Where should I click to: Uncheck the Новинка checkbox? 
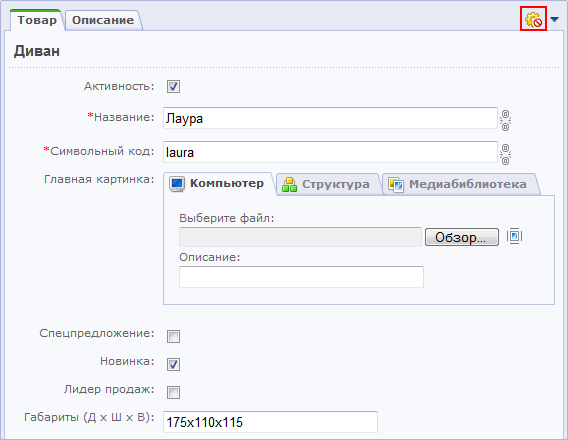[x=173, y=364]
